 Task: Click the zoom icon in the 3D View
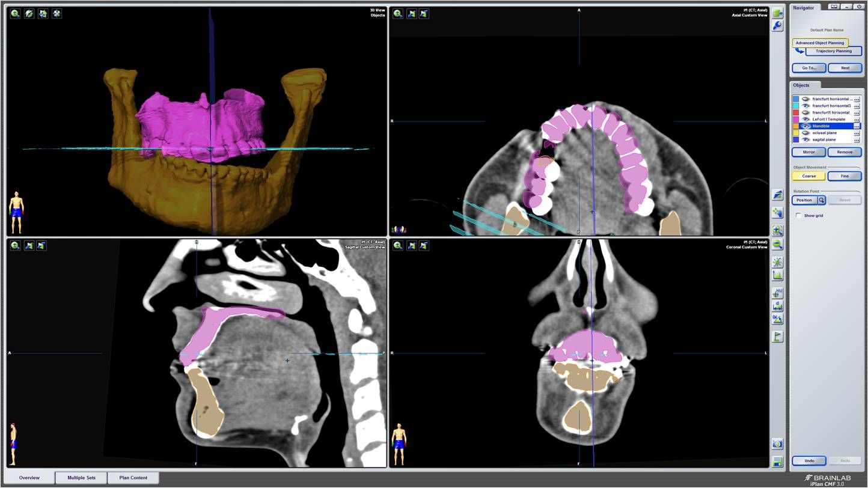click(x=15, y=13)
